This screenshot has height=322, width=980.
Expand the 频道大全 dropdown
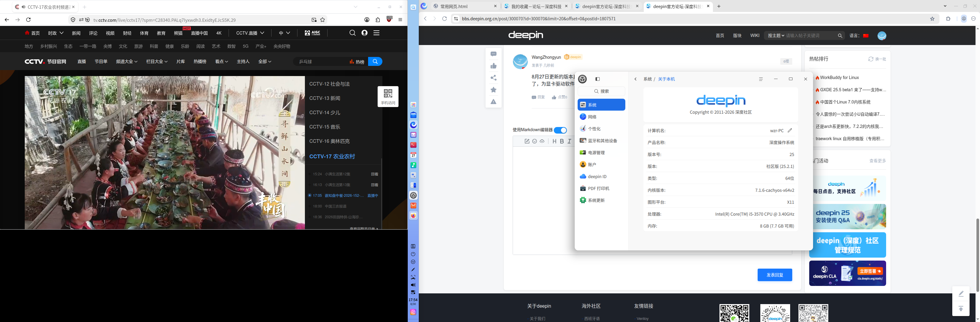pyautogui.click(x=127, y=62)
